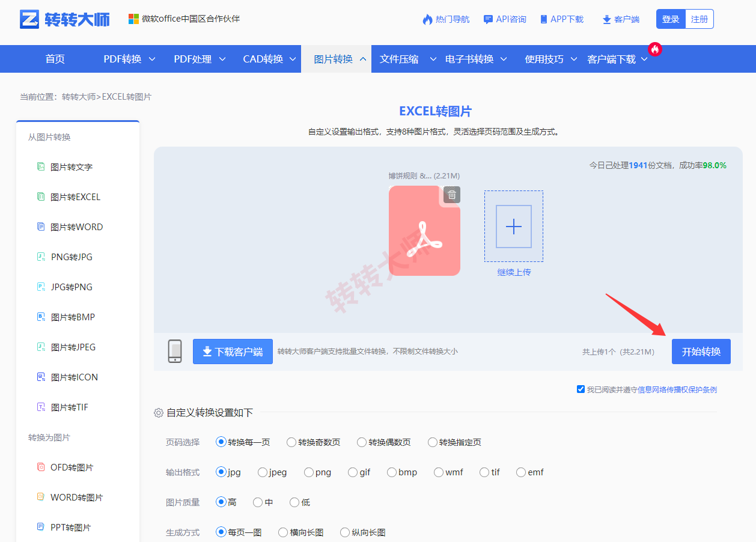The image size is (756, 542).
Task: Click the 开始转换 button
Action: coord(701,352)
